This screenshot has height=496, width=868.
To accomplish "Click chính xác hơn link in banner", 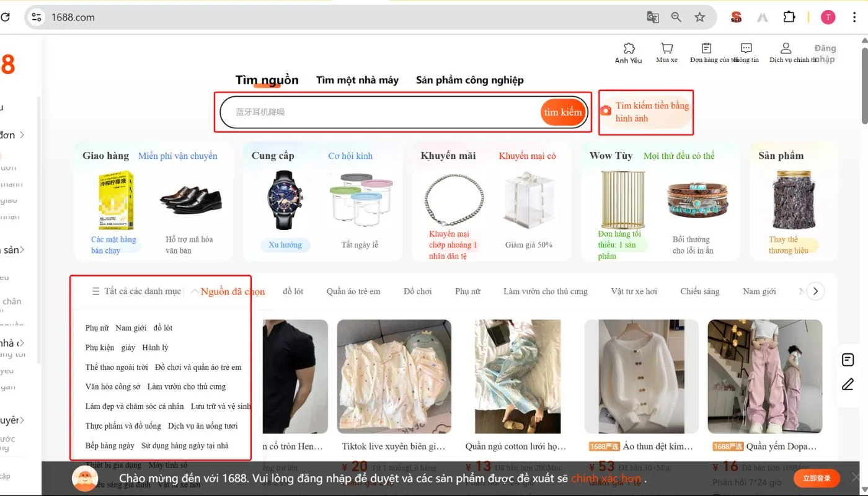I will pyautogui.click(x=606, y=479).
